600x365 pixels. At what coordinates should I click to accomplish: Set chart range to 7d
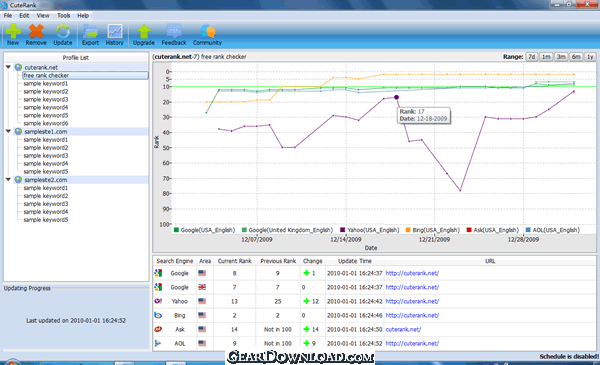[532, 57]
